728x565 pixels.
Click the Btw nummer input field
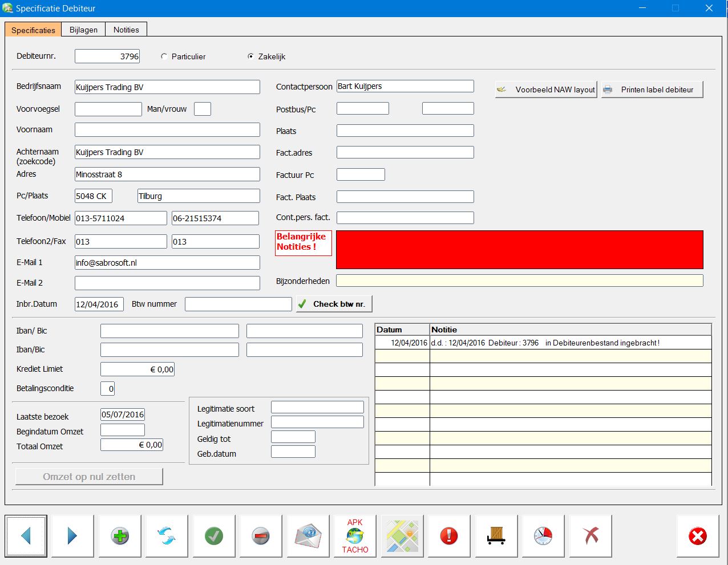(x=238, y=304)
